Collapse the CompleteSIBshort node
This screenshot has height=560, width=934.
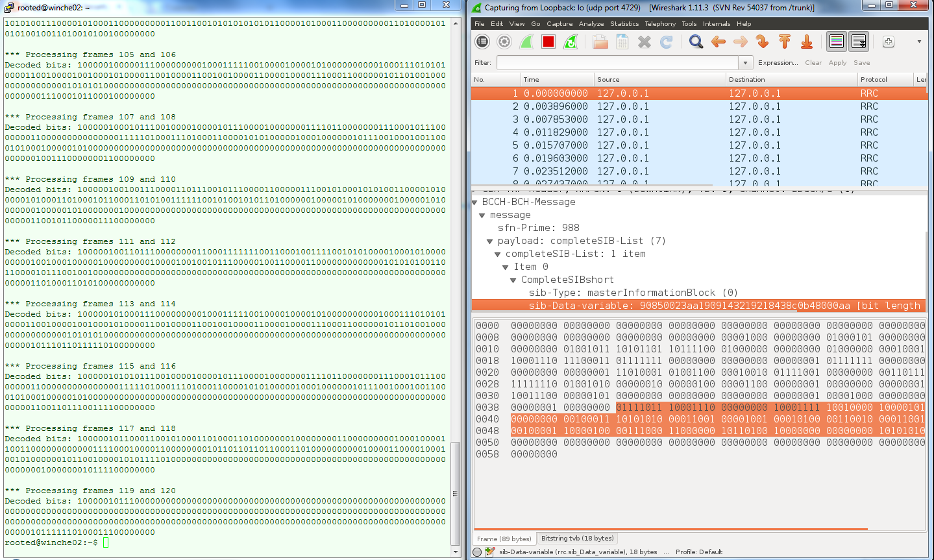(x=514, y=280)
